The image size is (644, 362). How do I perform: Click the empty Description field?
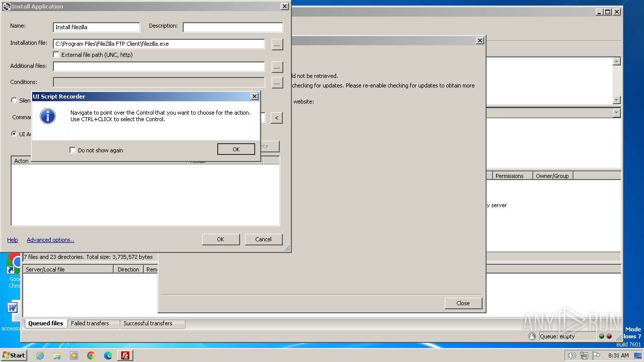point(232,27)
